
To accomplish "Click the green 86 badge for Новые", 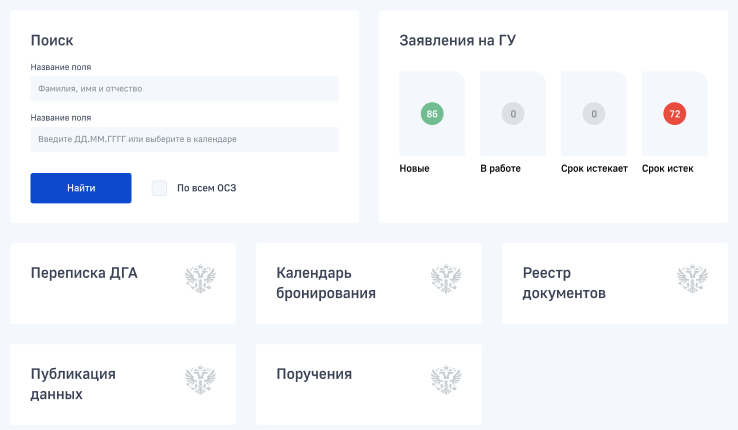I will point(432,114).
